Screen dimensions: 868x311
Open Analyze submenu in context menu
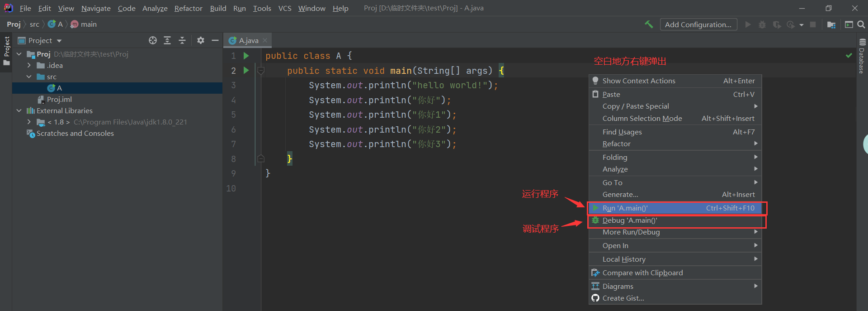coord(675,169)
